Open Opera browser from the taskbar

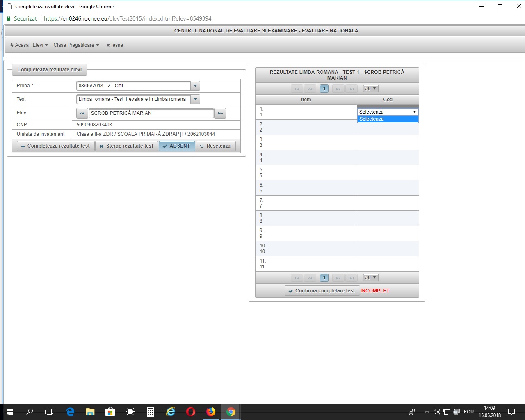(x=191, y=412)
